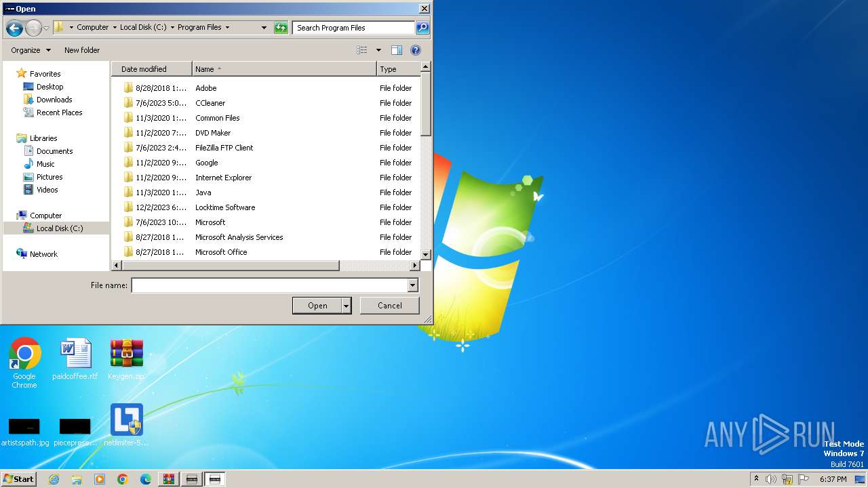Expand the Program Files breadcrumb arrow
868x488 pixels.
227,28
